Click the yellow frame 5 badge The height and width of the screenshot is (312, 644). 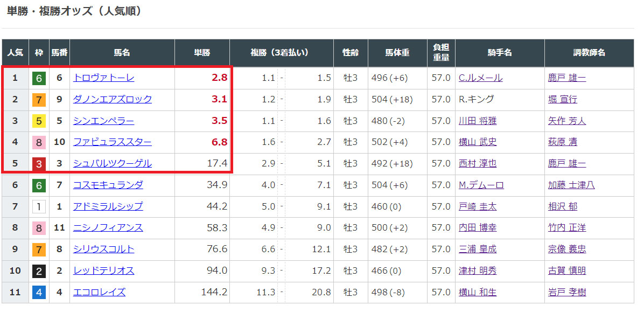(x=39, y=121)
